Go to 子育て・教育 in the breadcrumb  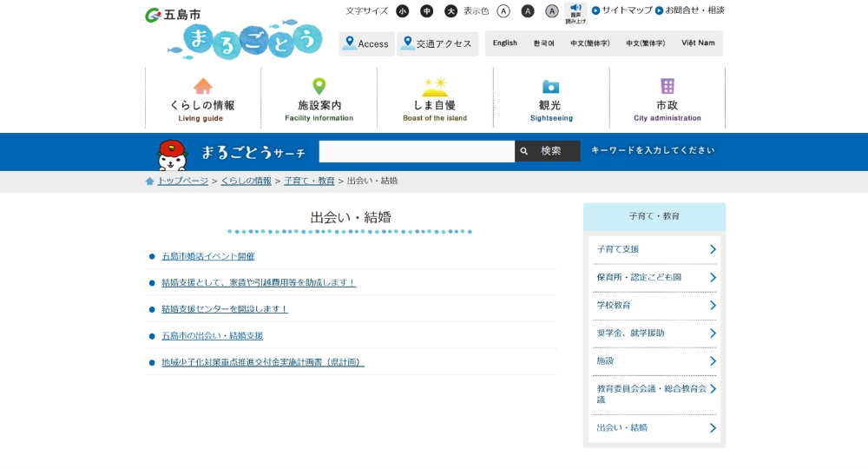309,181
